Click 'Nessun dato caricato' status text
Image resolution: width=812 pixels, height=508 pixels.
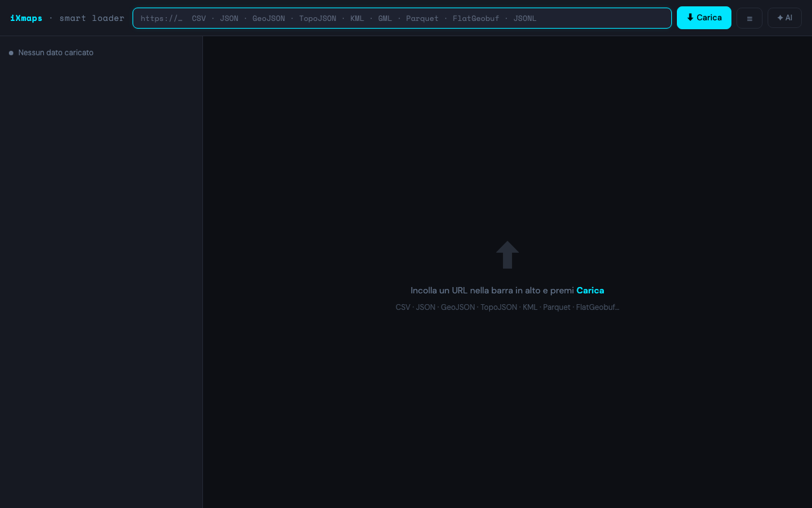[56, 53]
